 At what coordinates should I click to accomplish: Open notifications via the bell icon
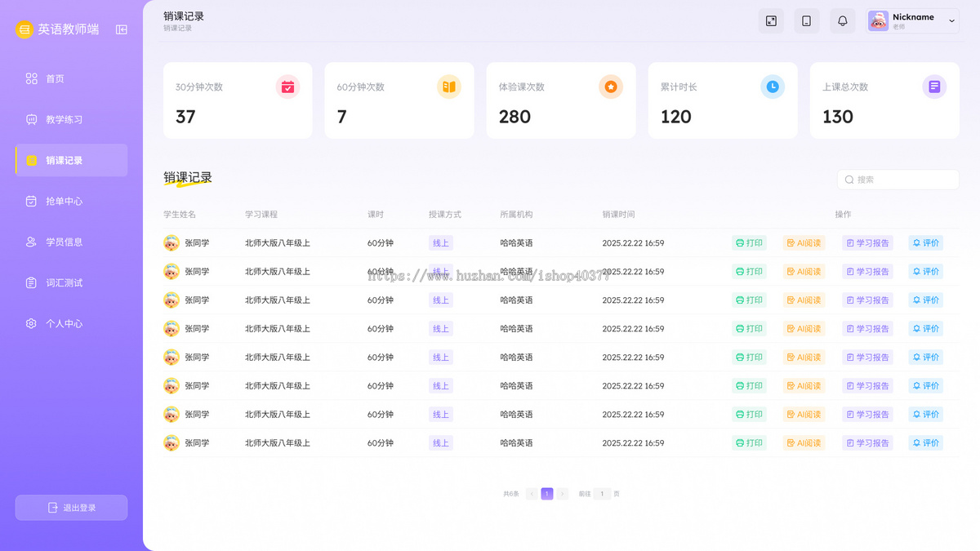tap(842, 20)
